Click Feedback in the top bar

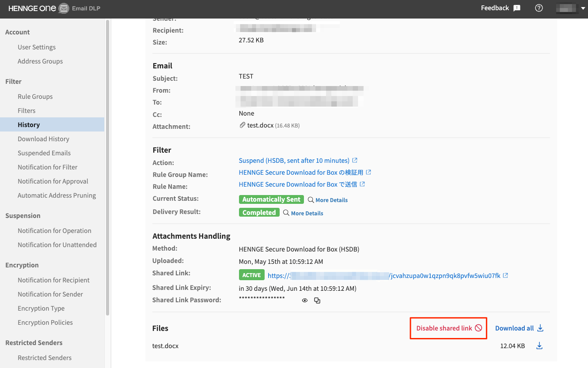495,8
